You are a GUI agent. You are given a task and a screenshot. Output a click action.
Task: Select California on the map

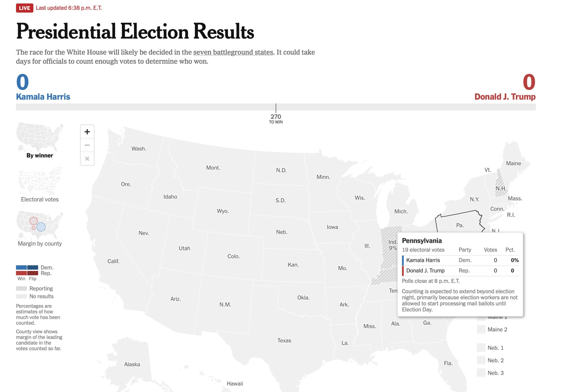pyautogui.click(x=113, y=261)
